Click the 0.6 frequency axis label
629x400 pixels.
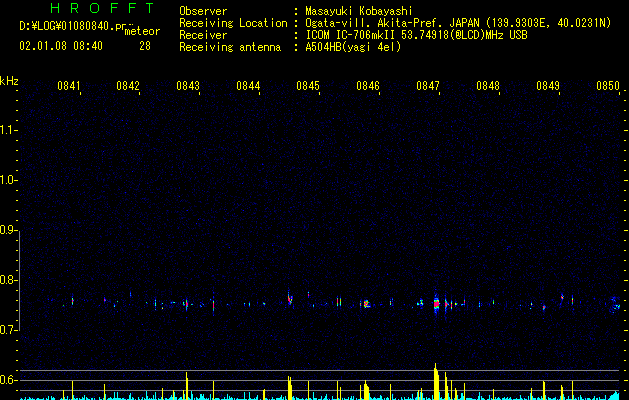click(8, 380)
